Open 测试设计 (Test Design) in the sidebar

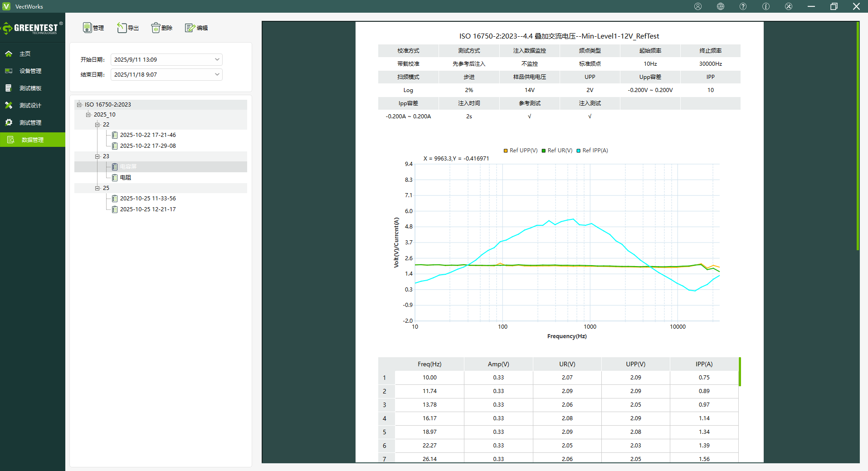coord(30,106)
